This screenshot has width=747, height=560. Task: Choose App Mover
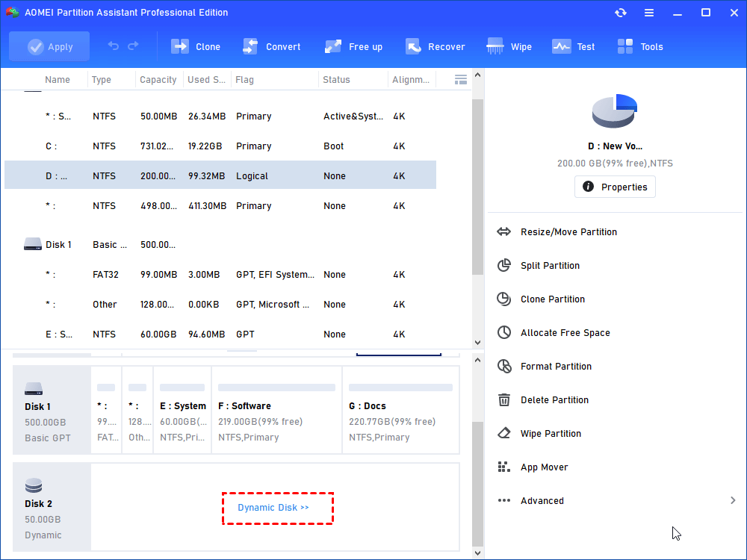(x=544, y=467)
